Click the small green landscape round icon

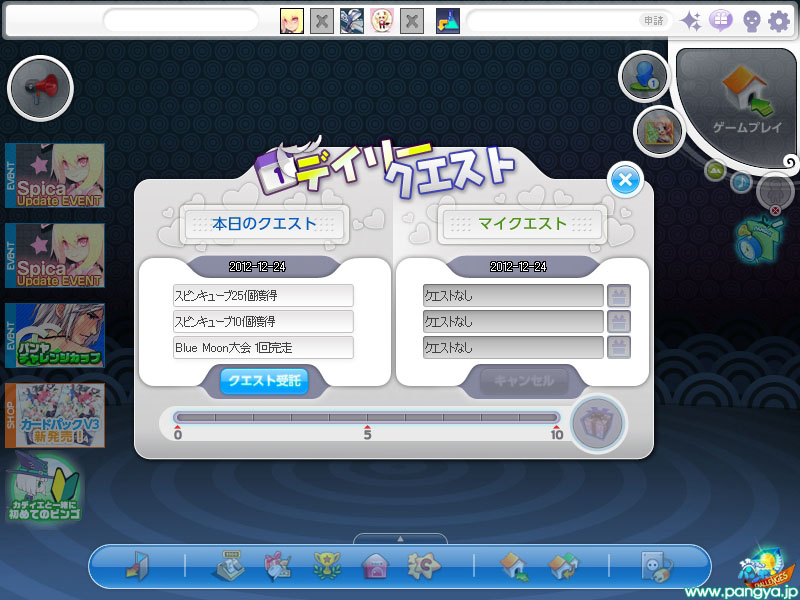(x=715, y=170)
